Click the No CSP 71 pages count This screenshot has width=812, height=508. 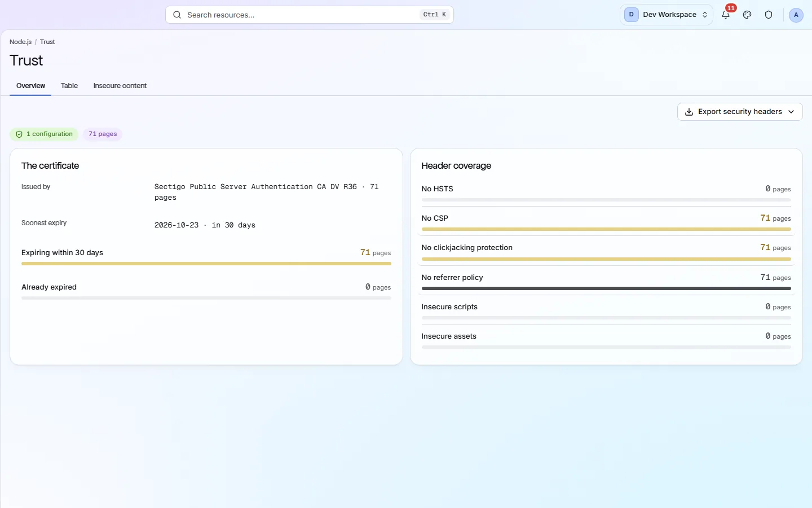(x=775, y=218)
